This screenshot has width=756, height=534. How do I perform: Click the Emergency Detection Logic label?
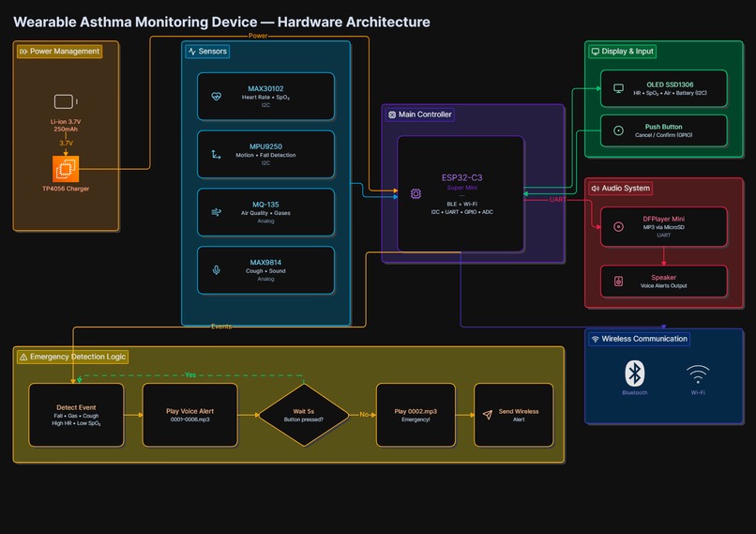click(78, 357)
